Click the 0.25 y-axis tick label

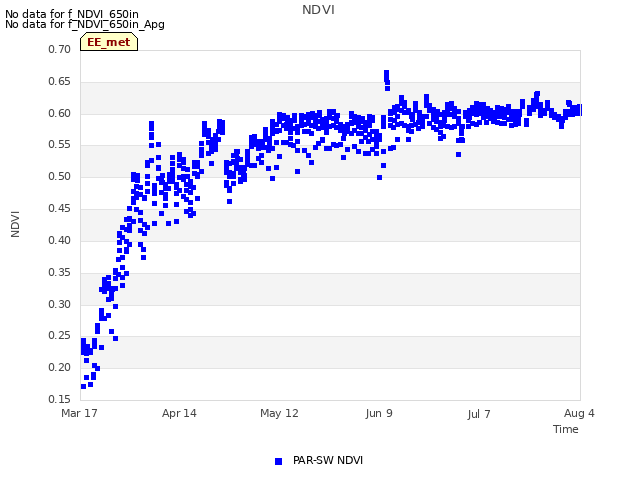pyautogui.click(x=60, y=336)
